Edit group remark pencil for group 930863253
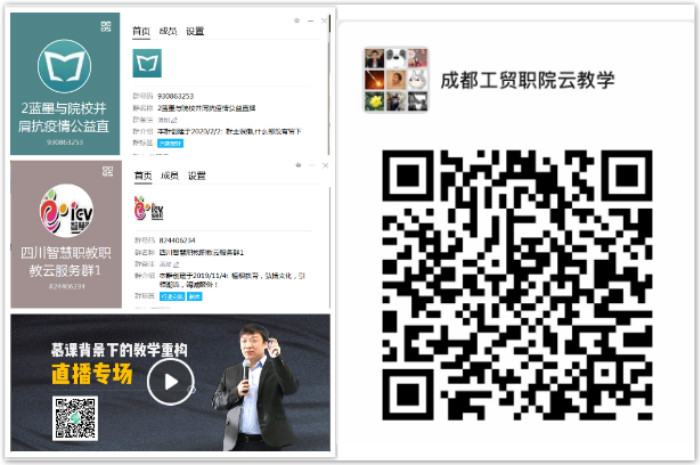Viewport: 700px width, 465px height. [174, 120]
